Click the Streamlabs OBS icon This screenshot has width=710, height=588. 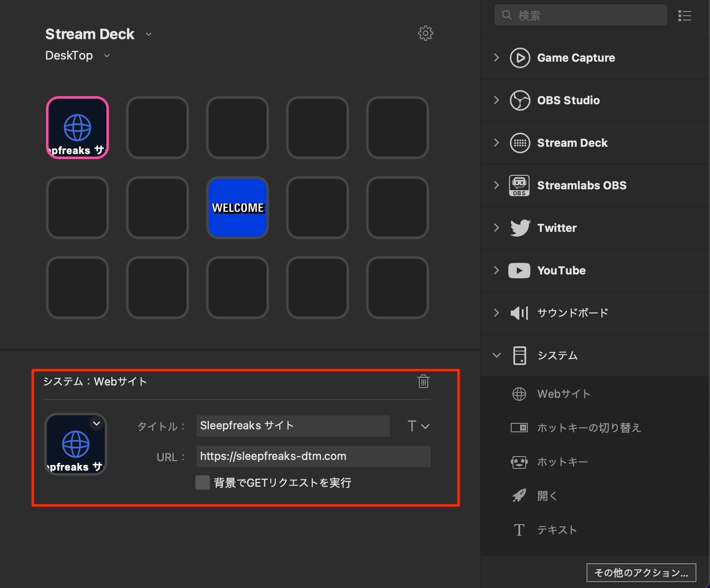pos(519,186)
